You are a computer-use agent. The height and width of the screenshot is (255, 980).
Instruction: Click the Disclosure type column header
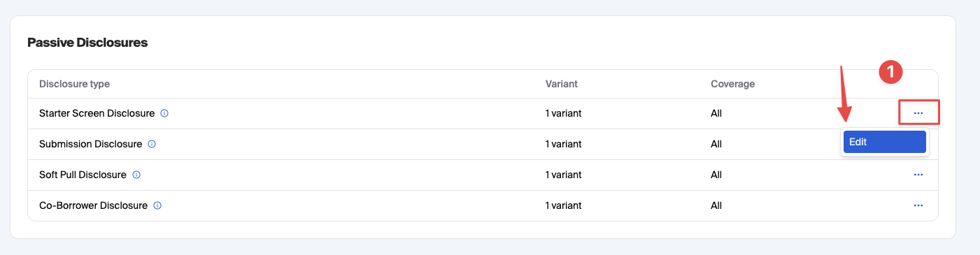tap(74, 84)
